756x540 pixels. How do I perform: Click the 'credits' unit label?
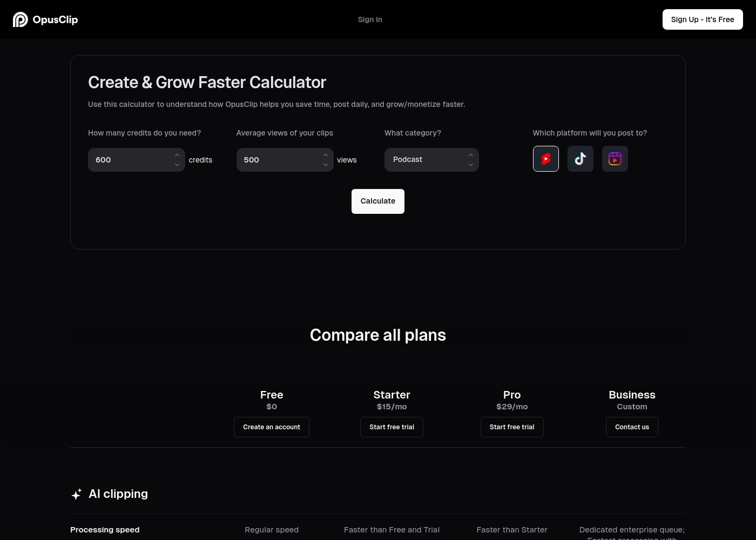click(200, 160)
